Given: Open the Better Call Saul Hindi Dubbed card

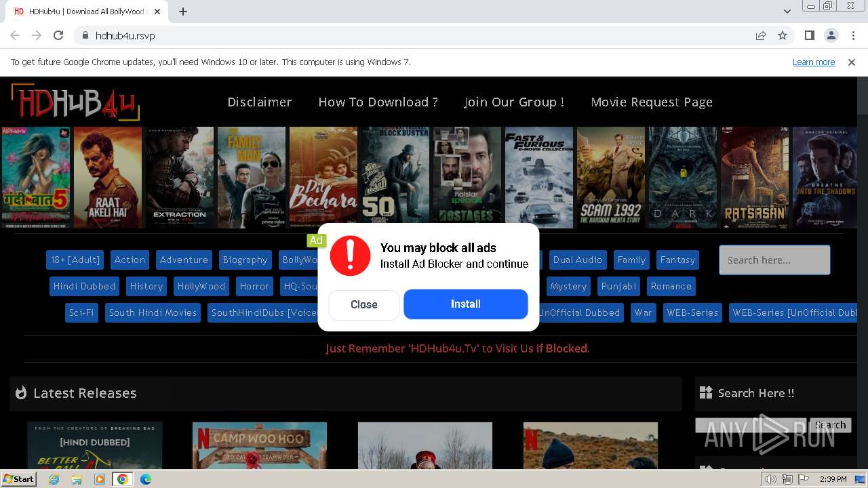Looking at the screenshot, I should pos(95,445).
